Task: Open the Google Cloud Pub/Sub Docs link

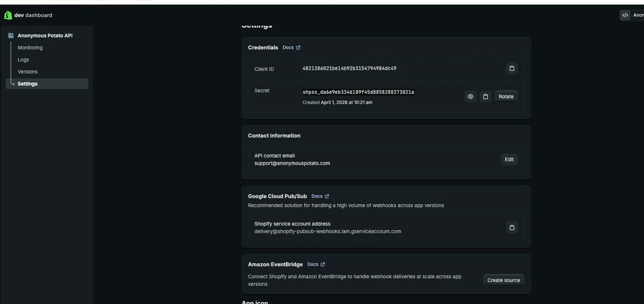Action: 320,197
